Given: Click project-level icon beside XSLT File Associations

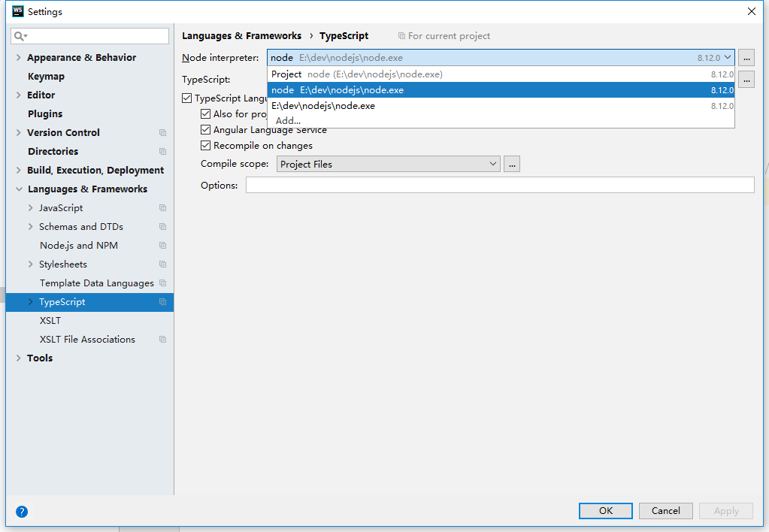Looking at the screenshot, I should 163,340.
